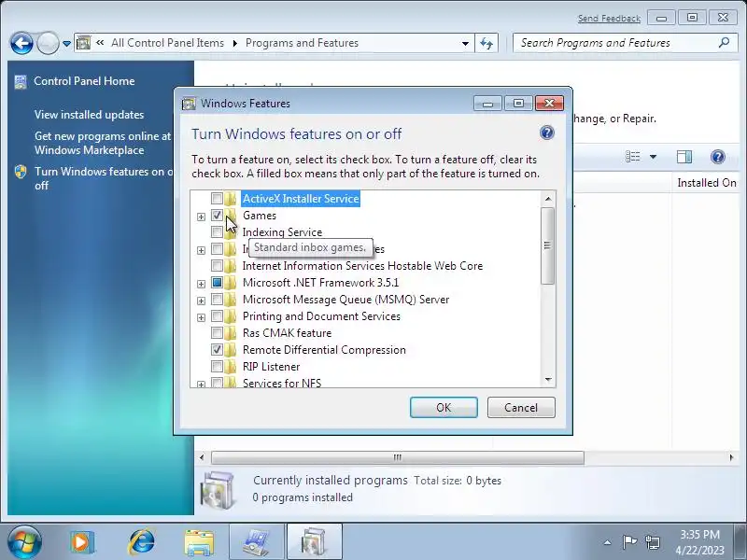Check the Ras CMAK feature checkbox

(x=217, y=333)
